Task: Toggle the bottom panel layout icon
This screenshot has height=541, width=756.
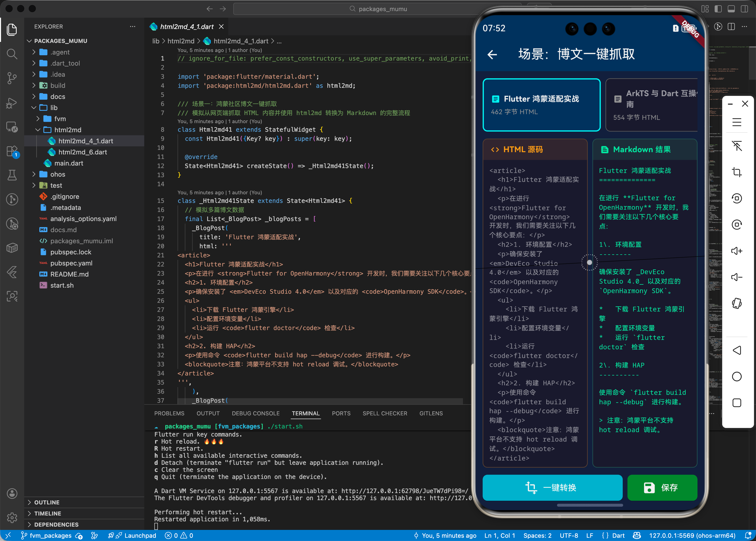Action: point(731,9)
